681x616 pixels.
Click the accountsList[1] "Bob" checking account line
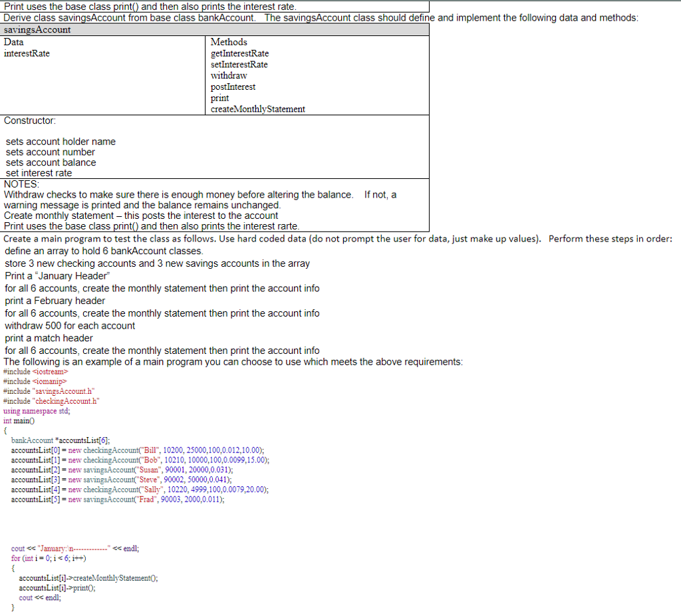click(x=140, y=460)
